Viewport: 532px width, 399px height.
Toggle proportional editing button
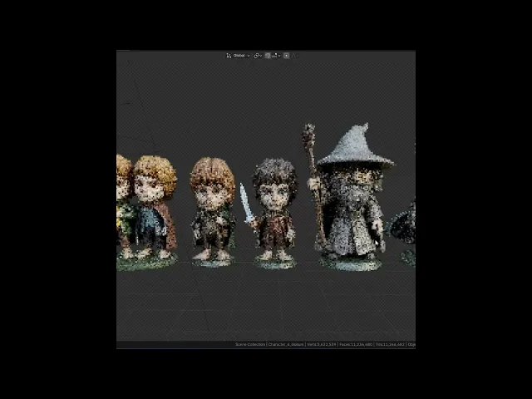(286, 56)
